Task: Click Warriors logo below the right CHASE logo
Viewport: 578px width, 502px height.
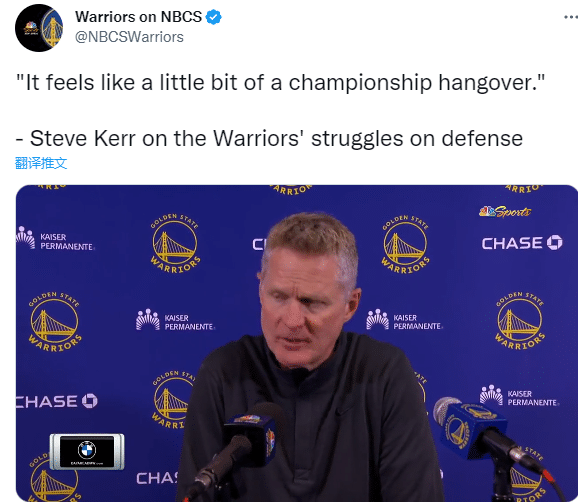Action: (520, 321)
